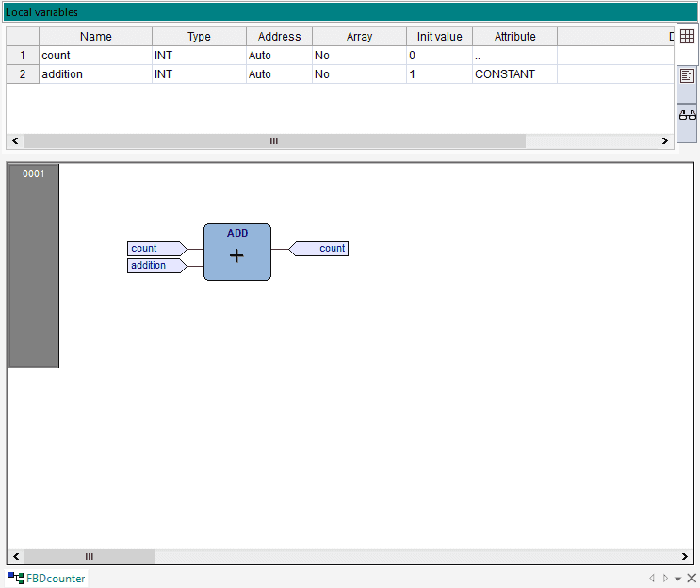The height and width of the screenshot is (588, 700).
Task: Select the CONSTANT attribute cell
Action: (x=513, y=74)
